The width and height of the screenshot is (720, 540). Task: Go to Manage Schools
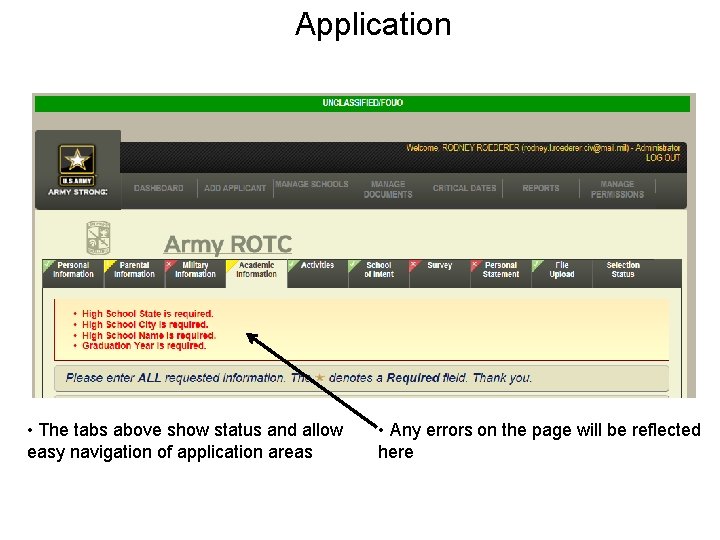[x=312, y=184]
